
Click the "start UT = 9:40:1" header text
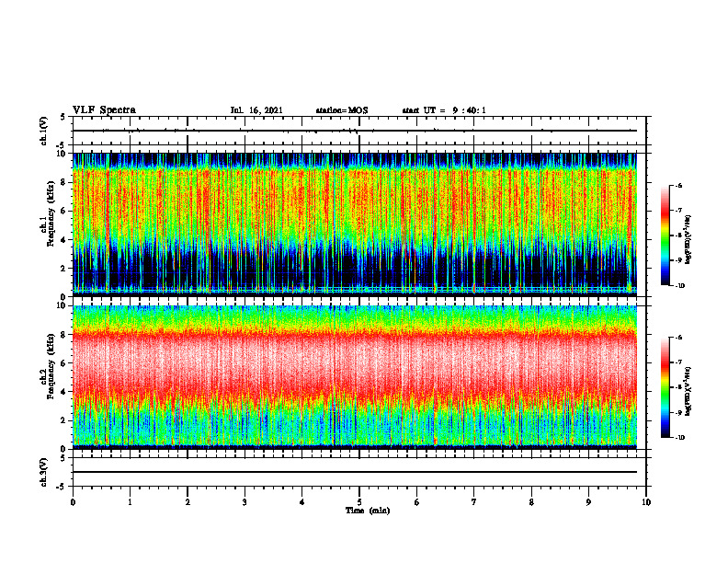click(444, 110)
